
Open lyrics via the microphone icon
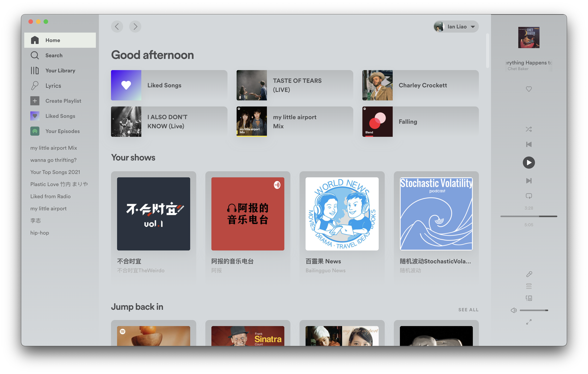[529, 274]
